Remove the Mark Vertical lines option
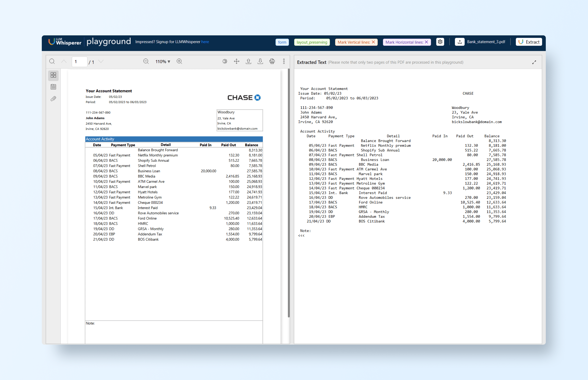Image resolution: width=588 pixels, height=380 pixels. point(373,42)
